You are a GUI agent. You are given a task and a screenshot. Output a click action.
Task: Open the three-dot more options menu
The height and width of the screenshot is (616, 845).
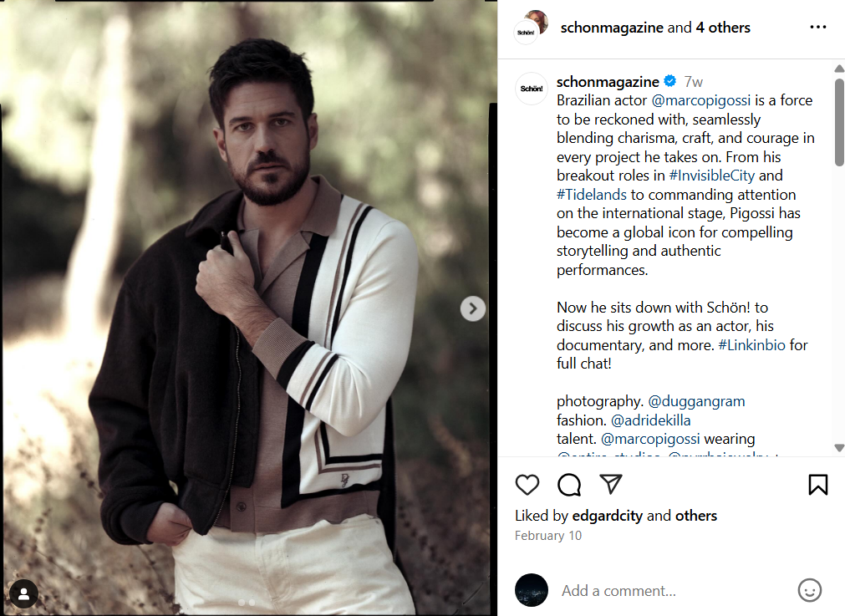coord(817,27)
